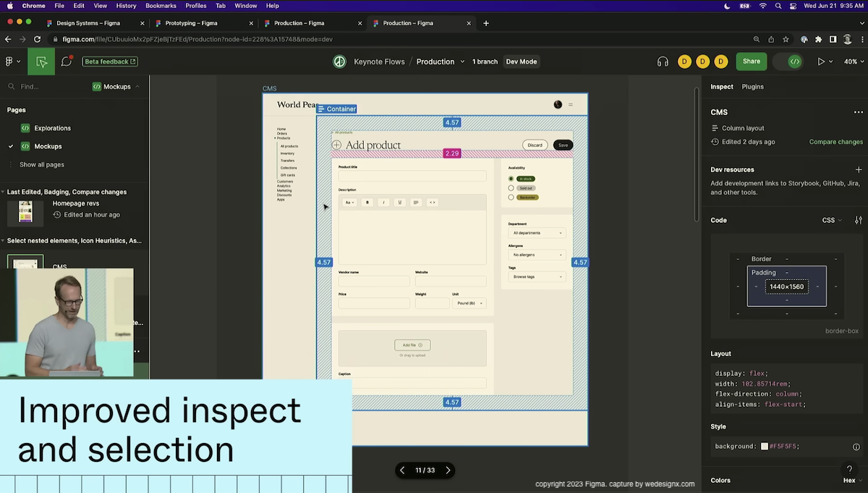Click the play/present icon in the toolbar

click(822, 62)
